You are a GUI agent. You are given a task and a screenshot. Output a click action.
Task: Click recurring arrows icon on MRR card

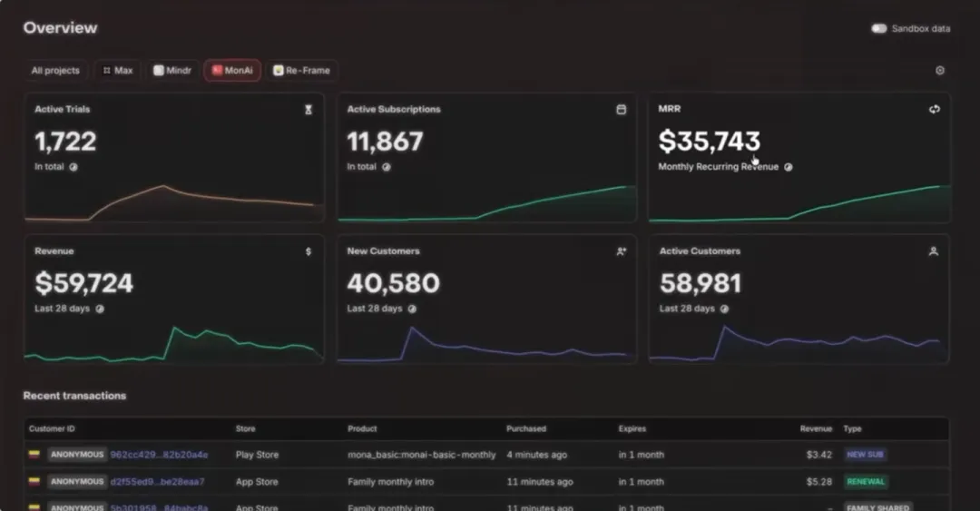(935, 110)
